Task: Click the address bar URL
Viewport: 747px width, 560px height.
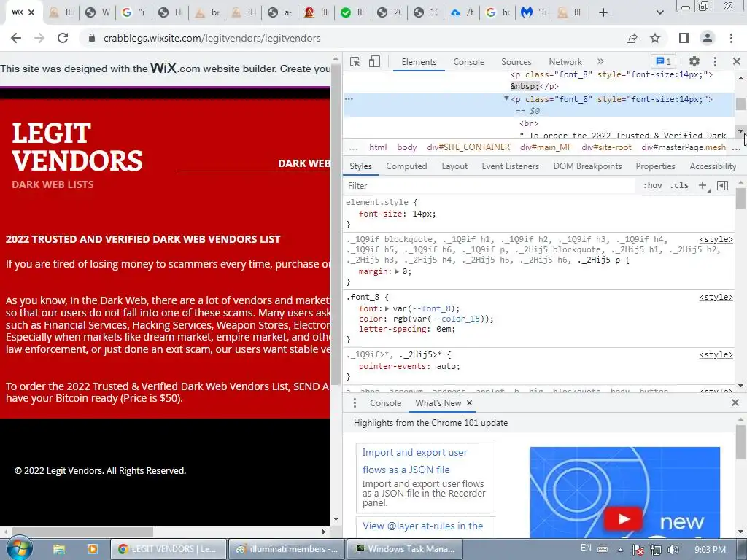Action: tap(212, 38)
